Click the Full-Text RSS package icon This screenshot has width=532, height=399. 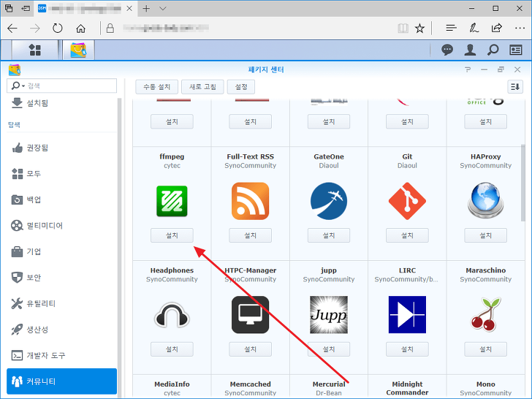point(250,201)
